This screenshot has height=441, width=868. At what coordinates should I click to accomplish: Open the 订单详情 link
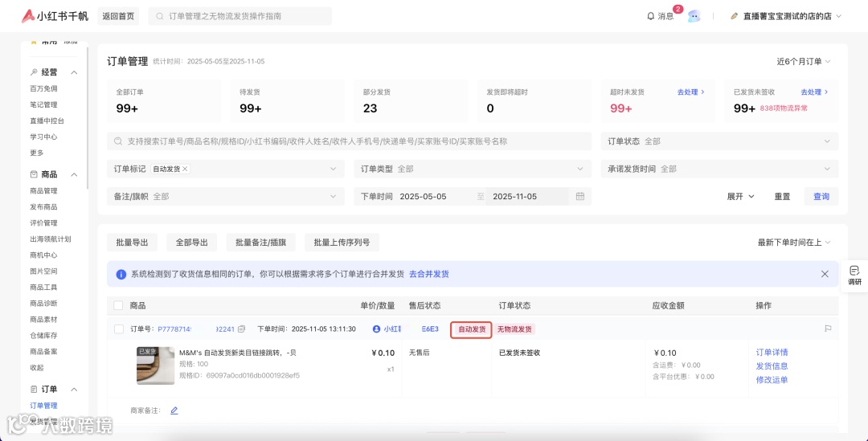tap(772, 353)
